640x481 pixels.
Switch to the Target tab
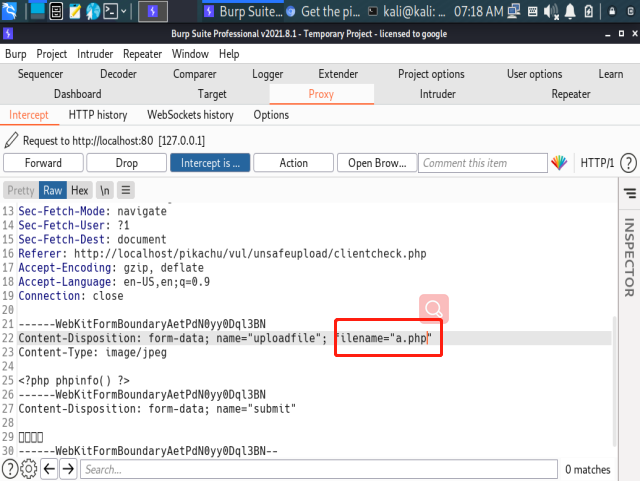(212, 94)
